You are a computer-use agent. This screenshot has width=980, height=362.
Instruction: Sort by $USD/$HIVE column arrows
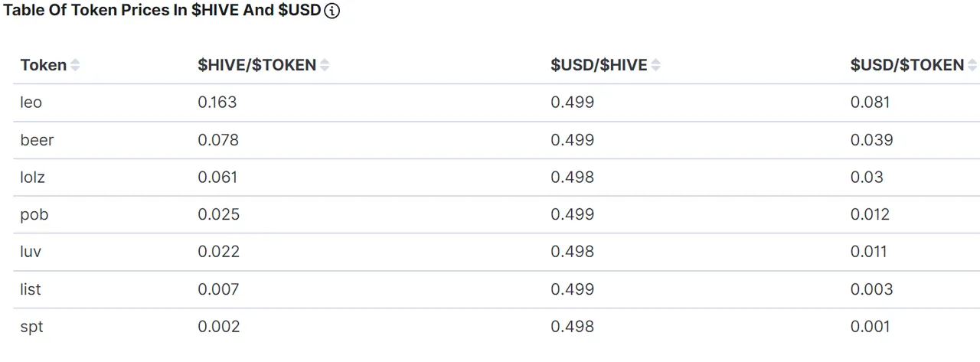[x=655, y=66]
